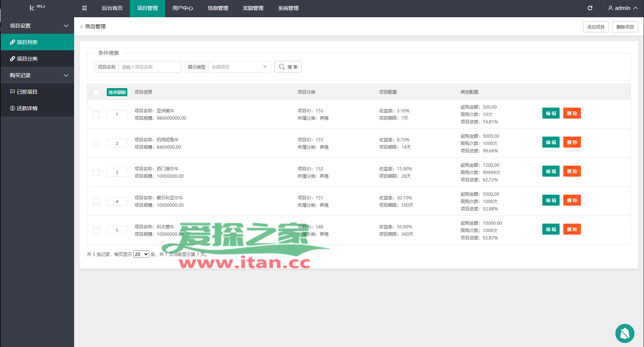Open the 用户中心 top menu
644x347 pixels.
point(182,8)
